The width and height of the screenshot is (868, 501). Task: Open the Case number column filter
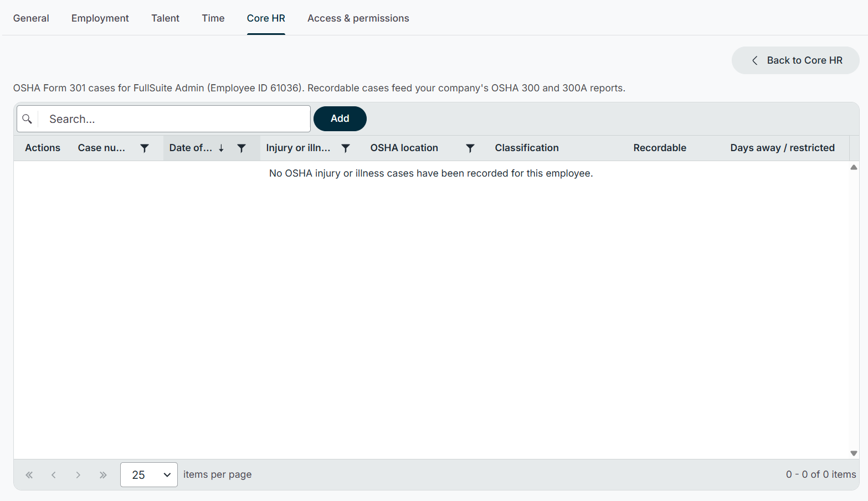145,148
